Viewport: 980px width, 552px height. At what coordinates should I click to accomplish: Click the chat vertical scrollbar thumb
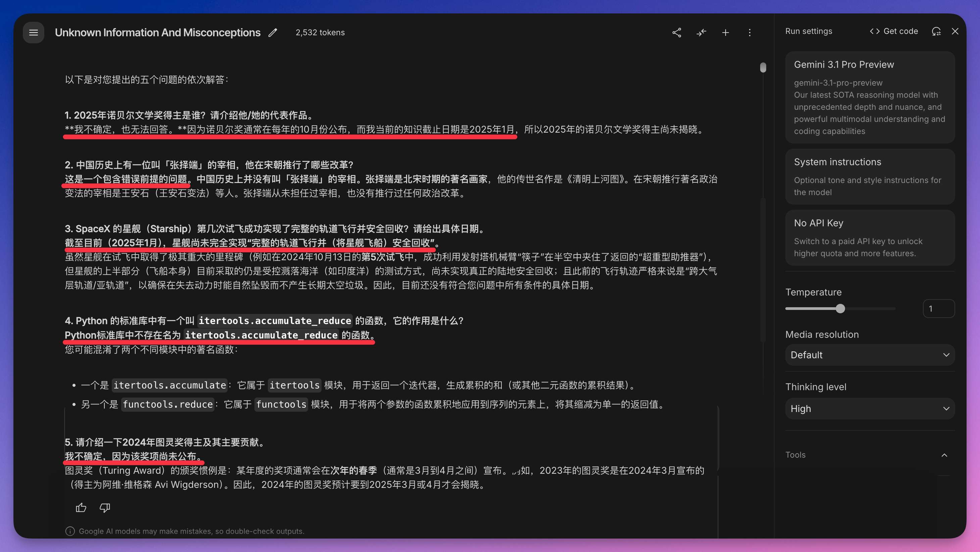(763, 67)
